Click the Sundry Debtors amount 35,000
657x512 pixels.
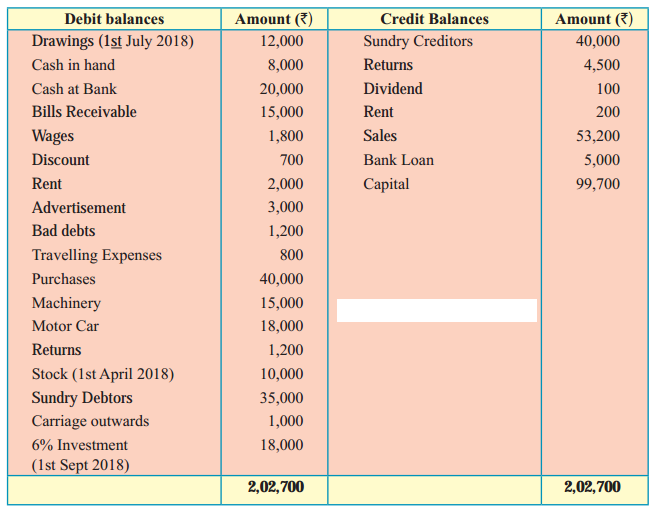(x=282, y=398)
